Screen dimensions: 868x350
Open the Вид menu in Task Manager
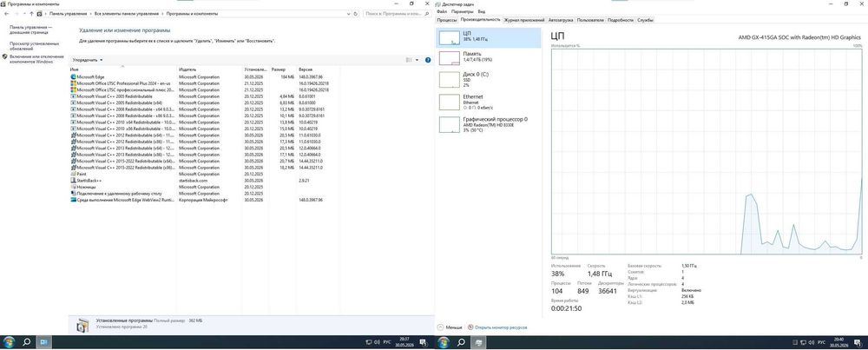point(482,11)
